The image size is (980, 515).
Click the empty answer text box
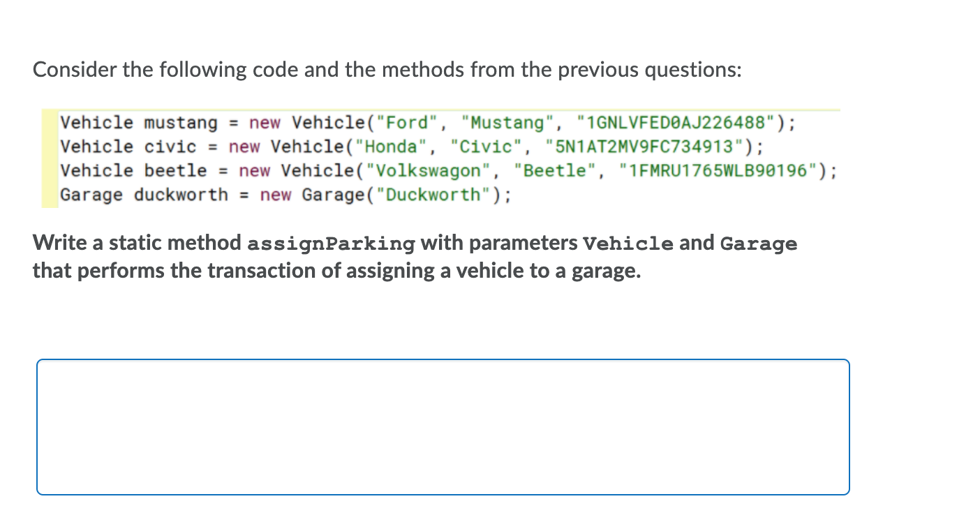[443, 427]
